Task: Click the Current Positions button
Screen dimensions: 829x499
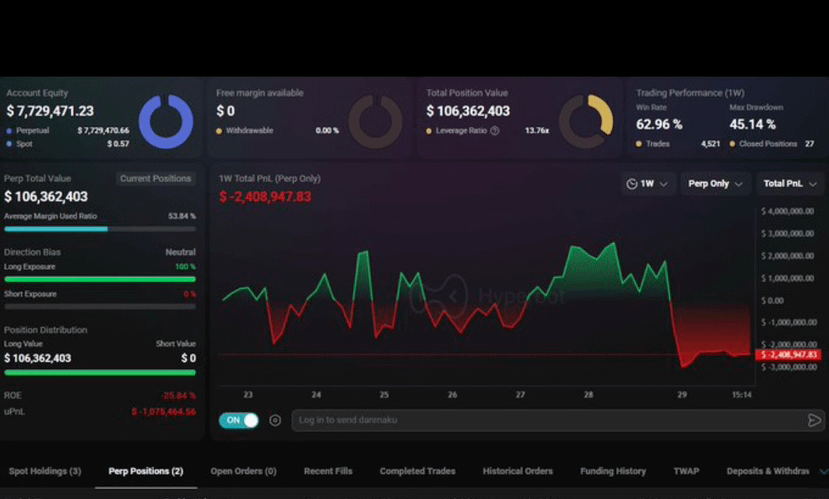Action: pyautogui.click(x=155, y=179)
